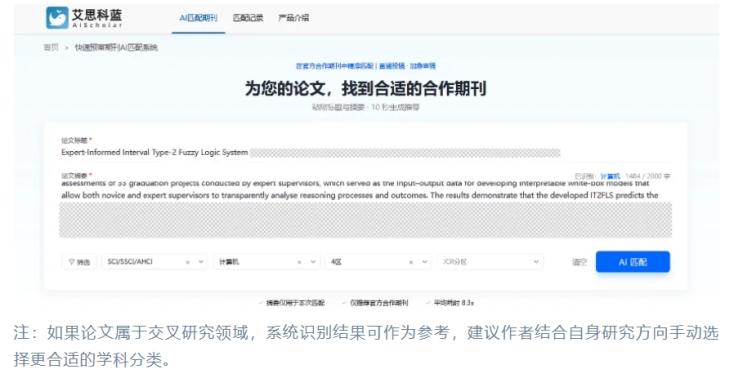Open the AI匹配期刊 tab
This screenshot has height=387, width=734.
[x=198, y=18]
